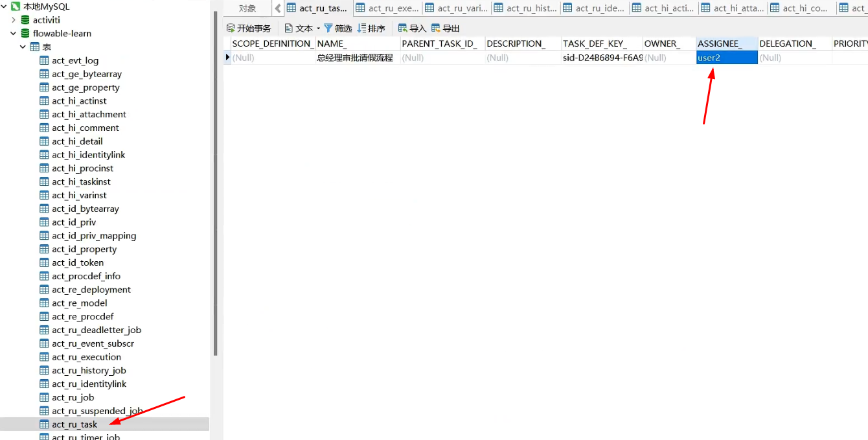The width and height of the screenshot is (868, 440).
Task: Switch to the act_ru_vari... tab
Action: [457, 8]
